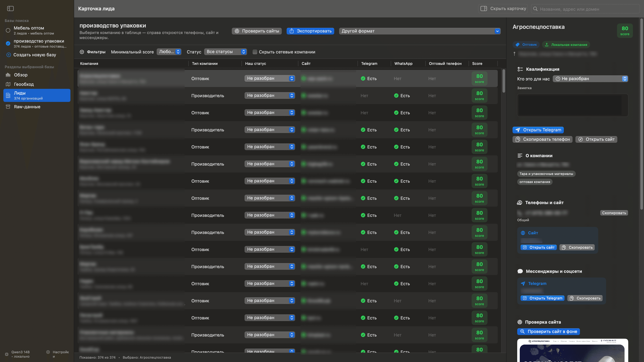
Task: Click the Заметка text area
Action: coord(573,105)
